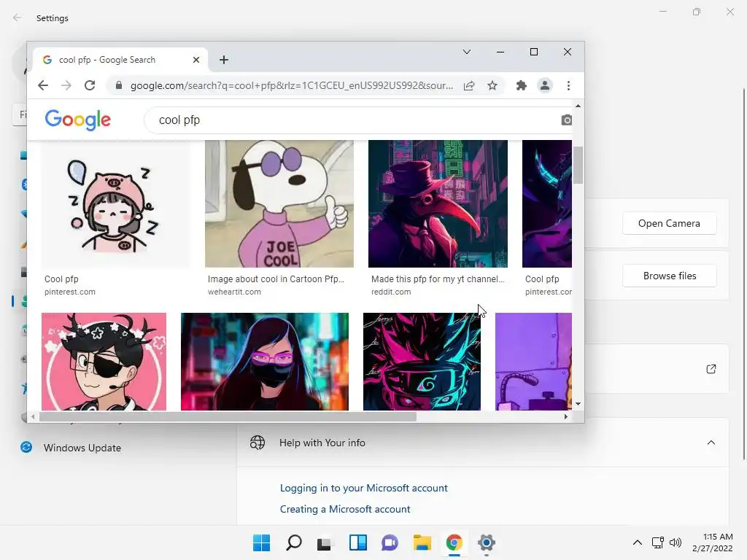This screenshot has width=747, height=560.
Task: Search by image with the camera icon
Action: coord(566,120)
